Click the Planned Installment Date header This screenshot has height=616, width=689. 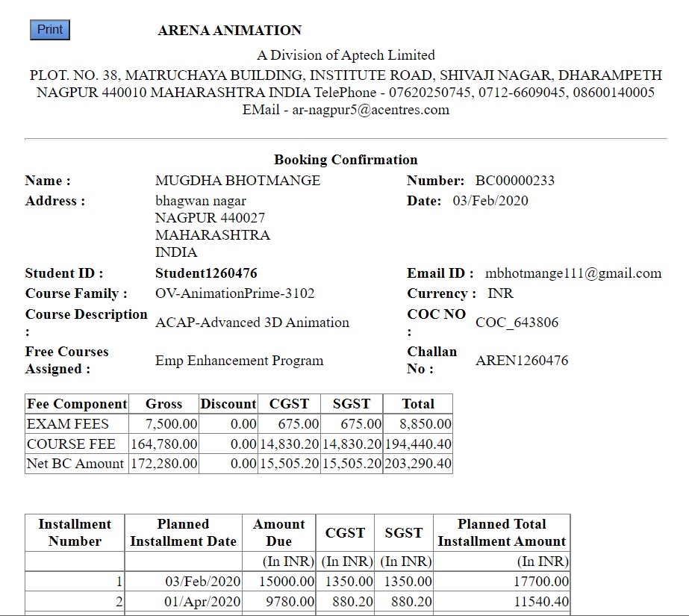(183, 532)
